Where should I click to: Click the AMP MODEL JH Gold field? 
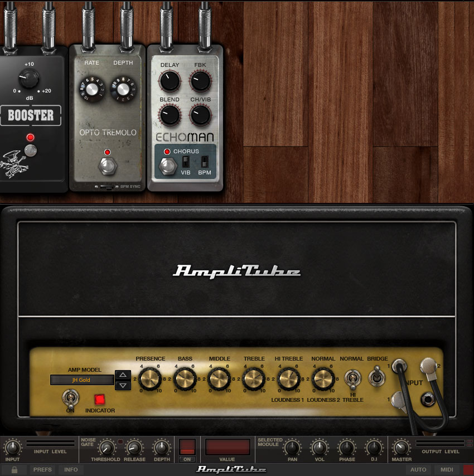[x=82, y=380]
